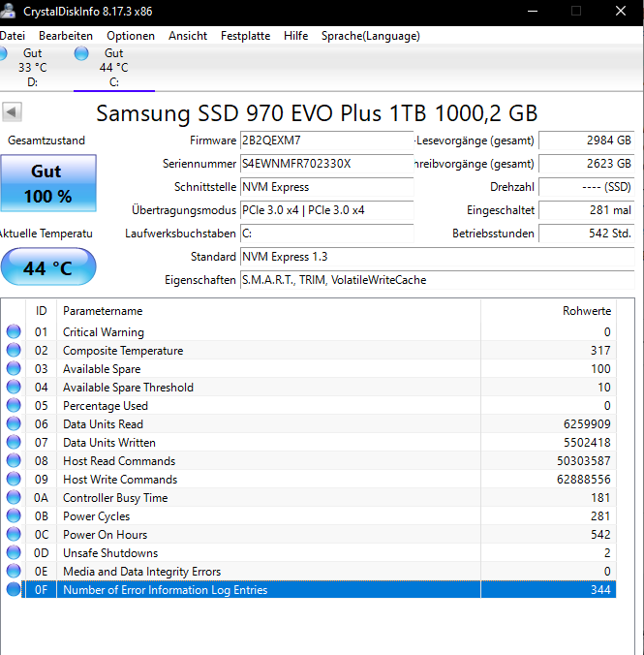Select the Critical Warning row text

(x=104, y=332)
